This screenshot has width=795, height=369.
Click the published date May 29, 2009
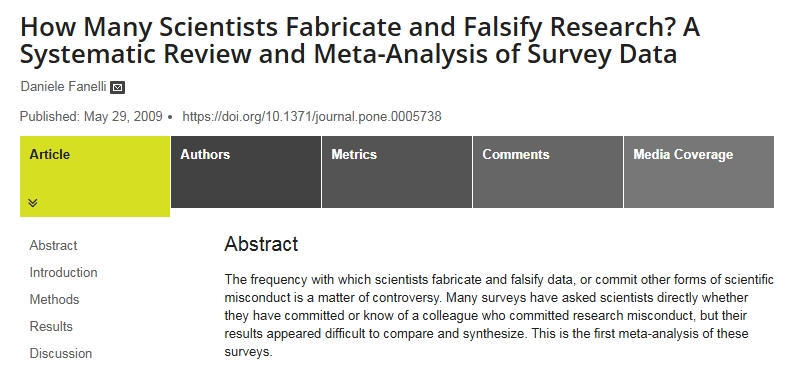pos(123,117)
